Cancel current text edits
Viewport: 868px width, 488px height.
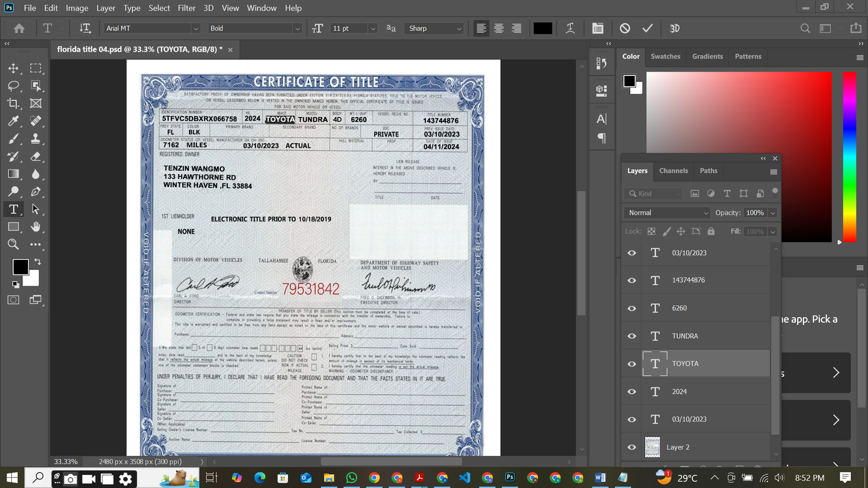(x=625, y=28)
